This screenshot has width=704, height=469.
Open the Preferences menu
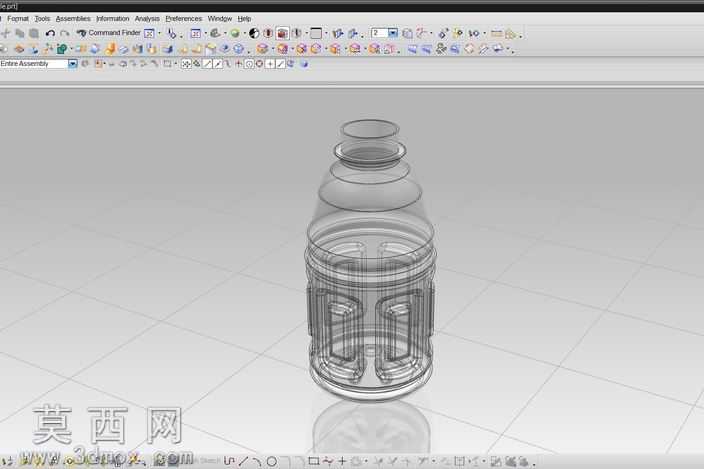click(184, 19)
